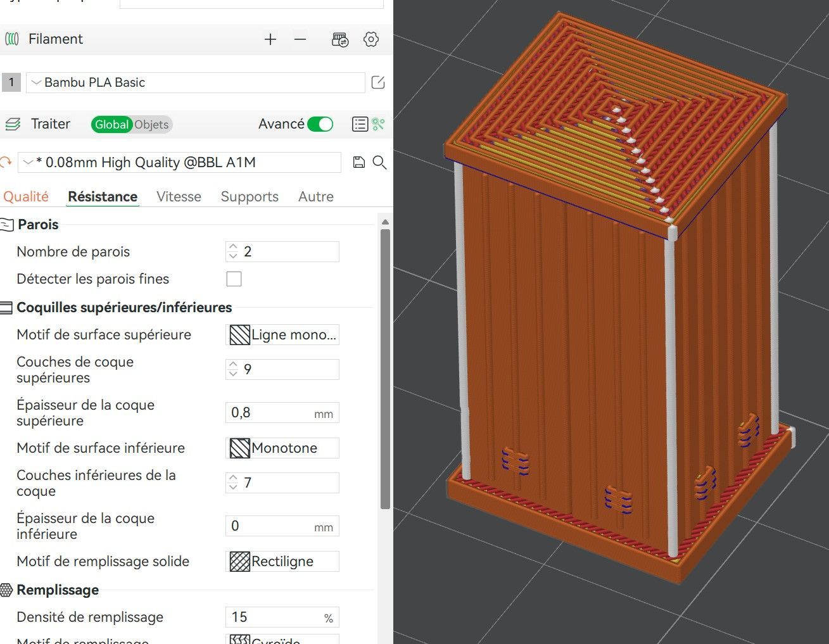This screenshot has height=644, width=829.
Task: Switch process scope to Objets
Action: tap(151, 125)
